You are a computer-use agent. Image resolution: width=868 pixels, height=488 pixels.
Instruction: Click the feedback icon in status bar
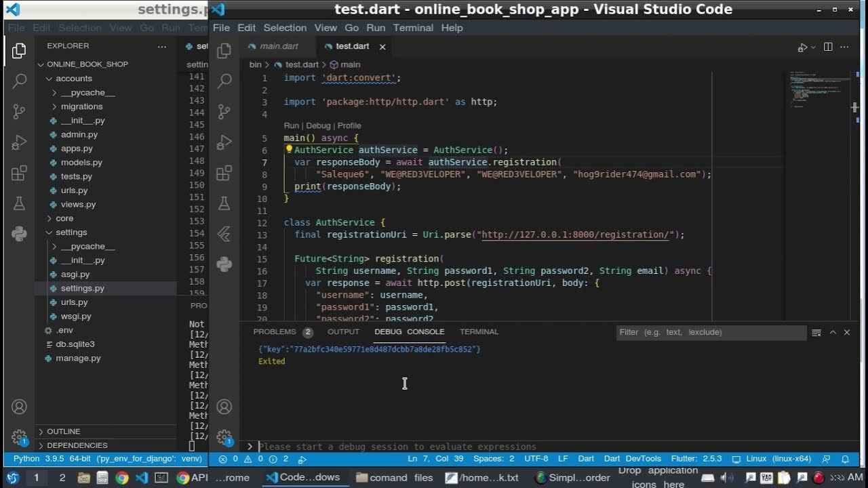pyautogui.click(x=826, y=459)
